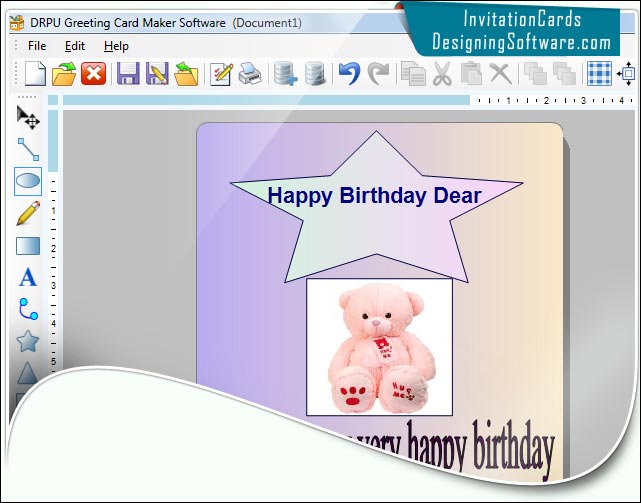This screenshot has width=641, height=503.
Task: Undo the last action
Action: (x=349, y=73)
